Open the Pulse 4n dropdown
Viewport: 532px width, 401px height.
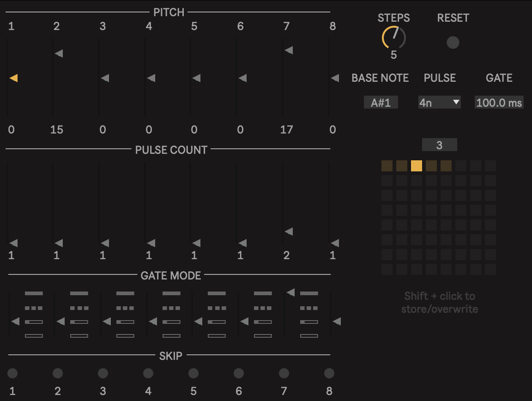[439, 103]
